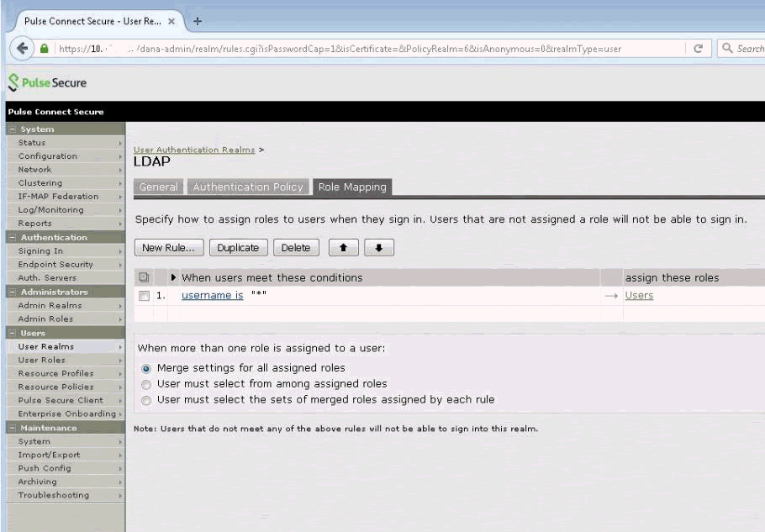This screenshot has height=532, width=765.
Task: Click the New Rule... button
Action: coord(168,248)
